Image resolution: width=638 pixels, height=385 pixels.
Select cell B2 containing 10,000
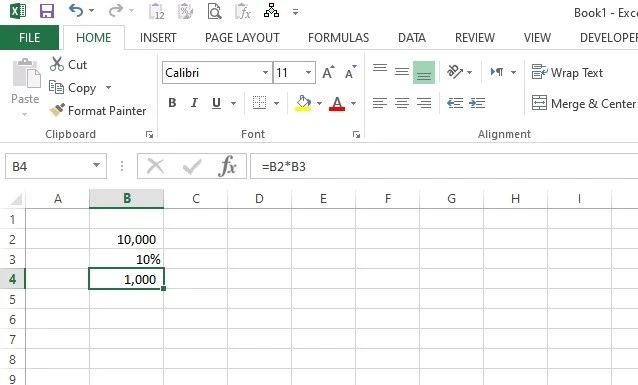(x=127, y=239)
